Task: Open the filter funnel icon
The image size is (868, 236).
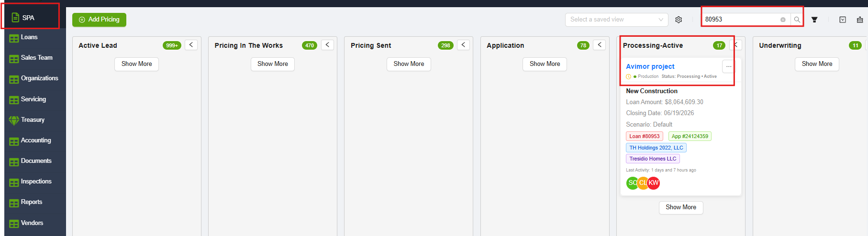Action: pyautogui.click(x=814, y=20)
